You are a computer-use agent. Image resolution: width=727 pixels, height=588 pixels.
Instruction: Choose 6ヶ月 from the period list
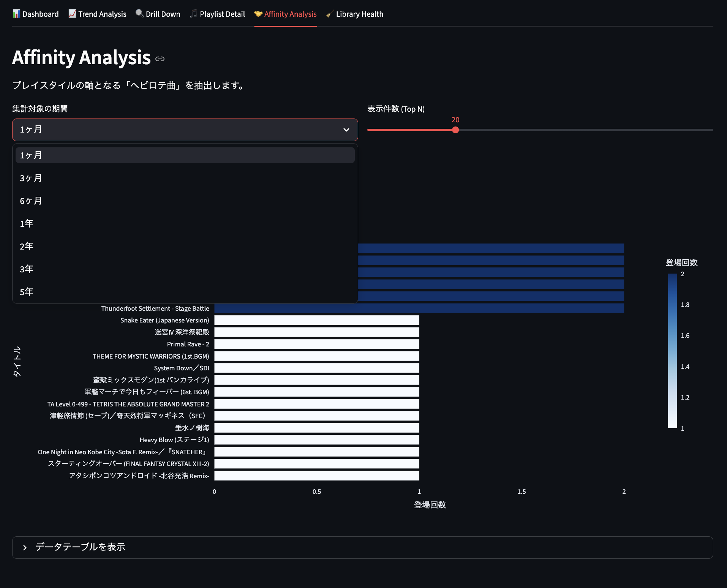(31, 201)
